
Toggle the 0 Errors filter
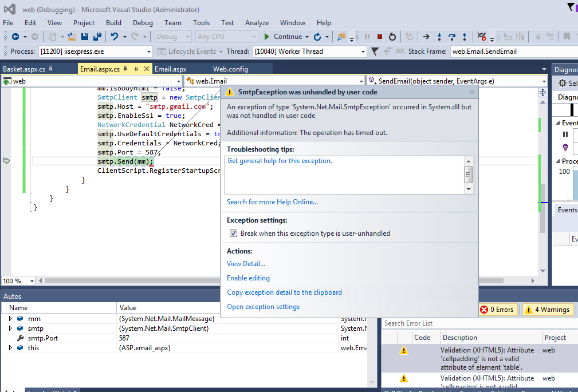click(497, 310)
